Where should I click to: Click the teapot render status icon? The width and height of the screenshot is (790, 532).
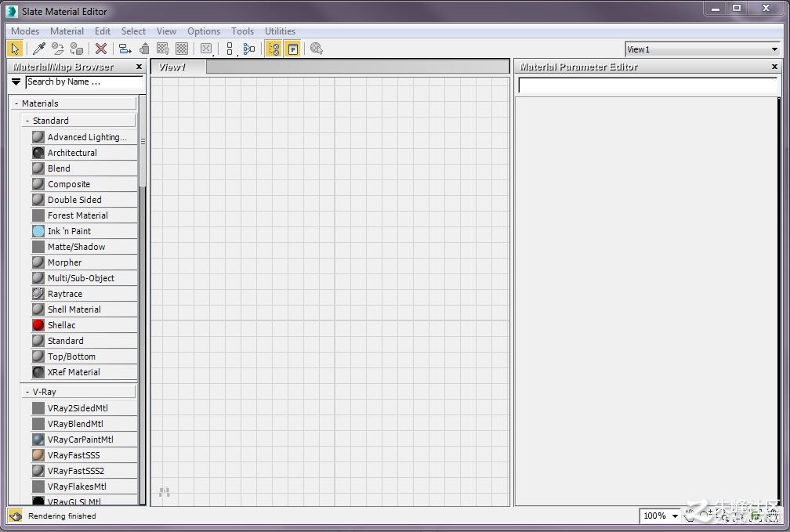tap(16, 516)
